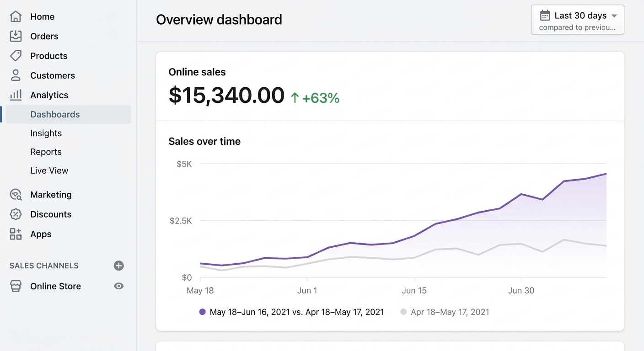Image resolution: width=644 pixels, height=351 pixels.
Task: Toggle the purple May 18–Jun 16 legend series
Action: pos(203,312)
